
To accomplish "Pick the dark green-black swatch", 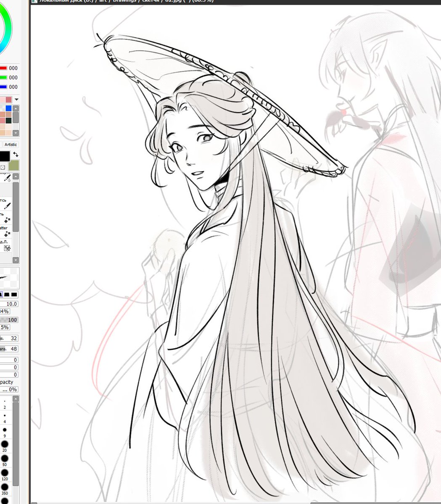I will coord(8,121).
